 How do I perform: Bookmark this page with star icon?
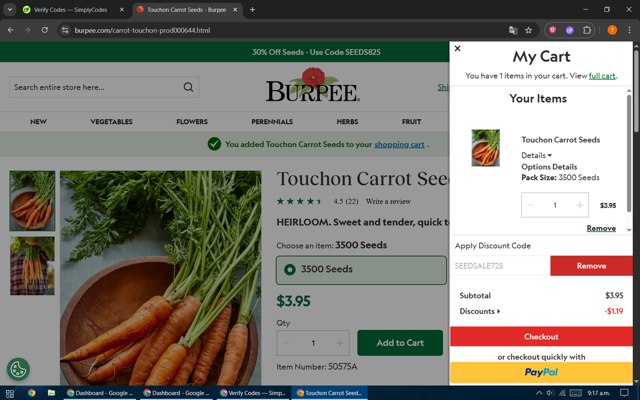pyautogui.click(x=529, y=30)
